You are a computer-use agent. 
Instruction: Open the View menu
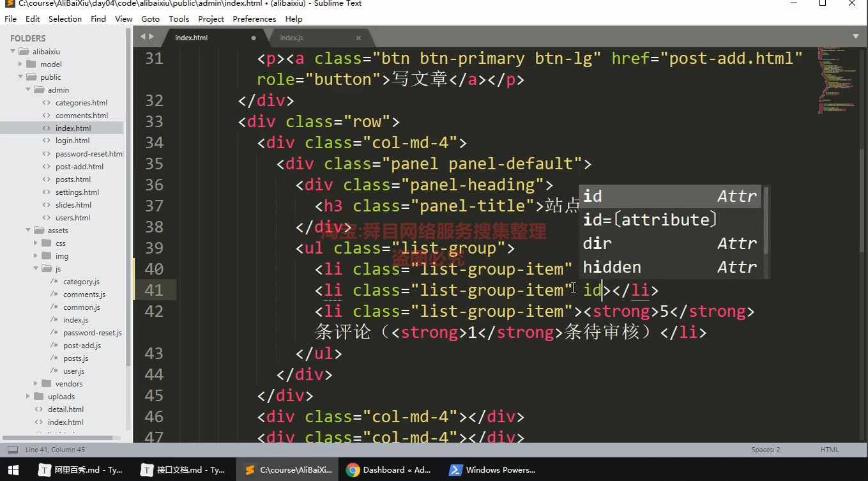(124, 19)
